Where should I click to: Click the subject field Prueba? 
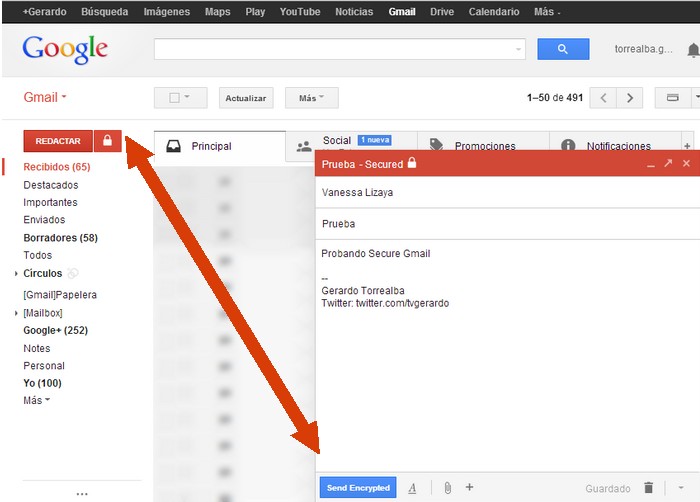(508, 224)
